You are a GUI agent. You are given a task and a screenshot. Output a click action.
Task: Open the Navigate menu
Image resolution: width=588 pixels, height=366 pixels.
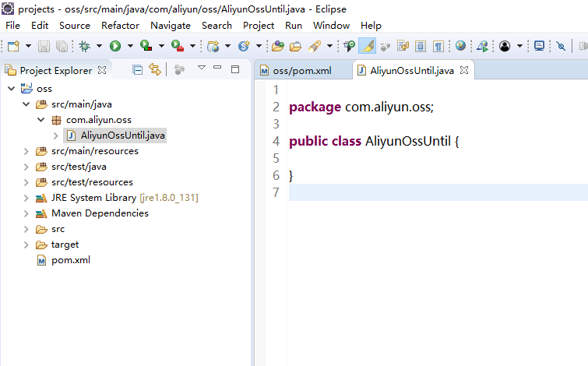pos(171,26)
